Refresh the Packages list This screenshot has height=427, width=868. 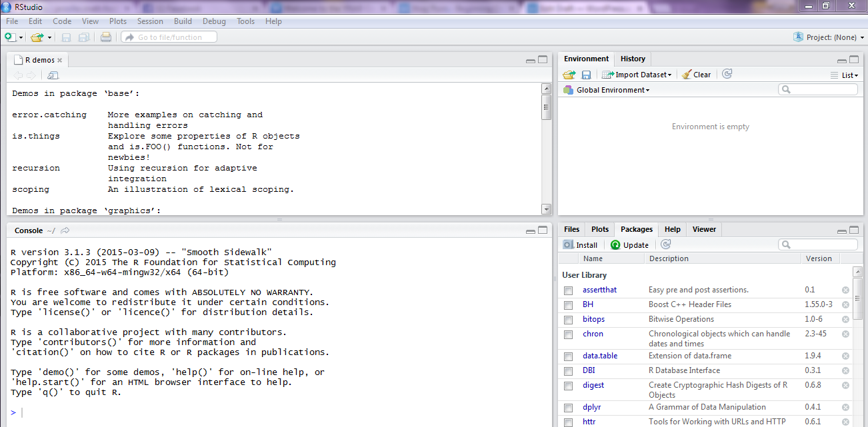(x=665, y=244)
